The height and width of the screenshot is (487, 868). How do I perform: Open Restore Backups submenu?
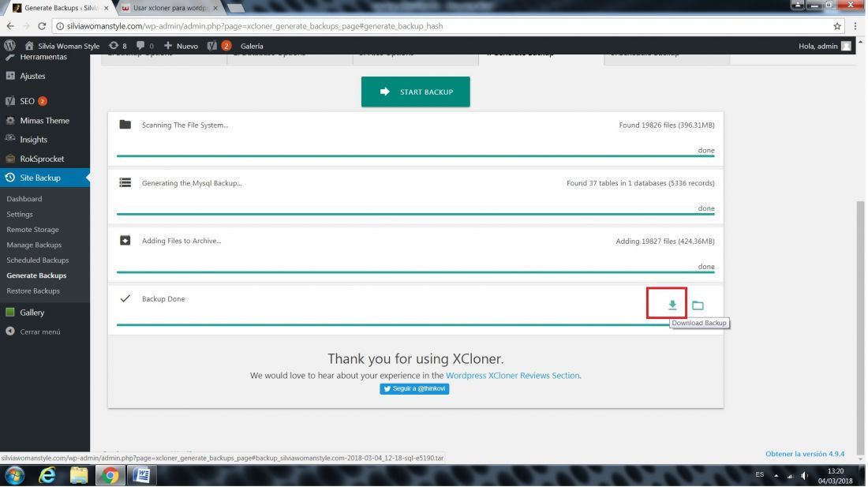click(x=33, y=291)
